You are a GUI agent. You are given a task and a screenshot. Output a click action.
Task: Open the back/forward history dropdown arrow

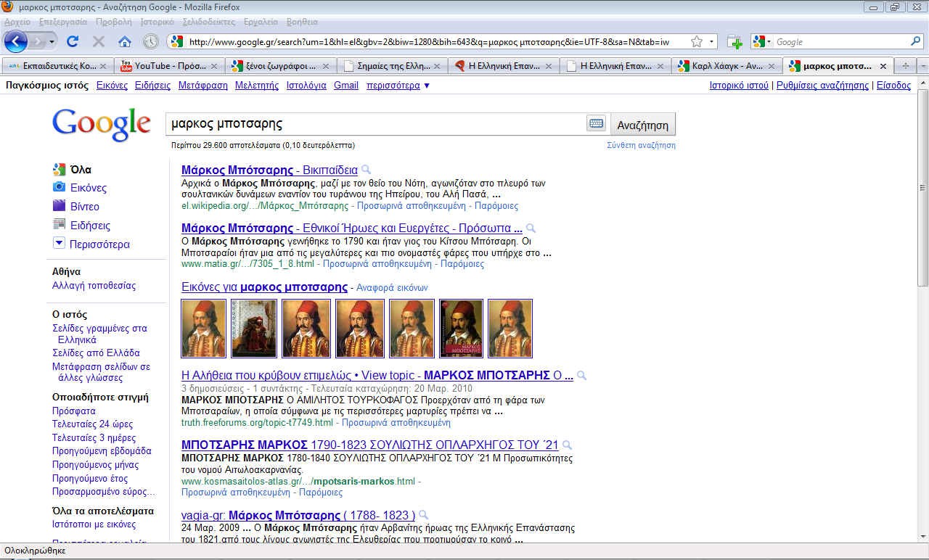[x=52, y=42]
